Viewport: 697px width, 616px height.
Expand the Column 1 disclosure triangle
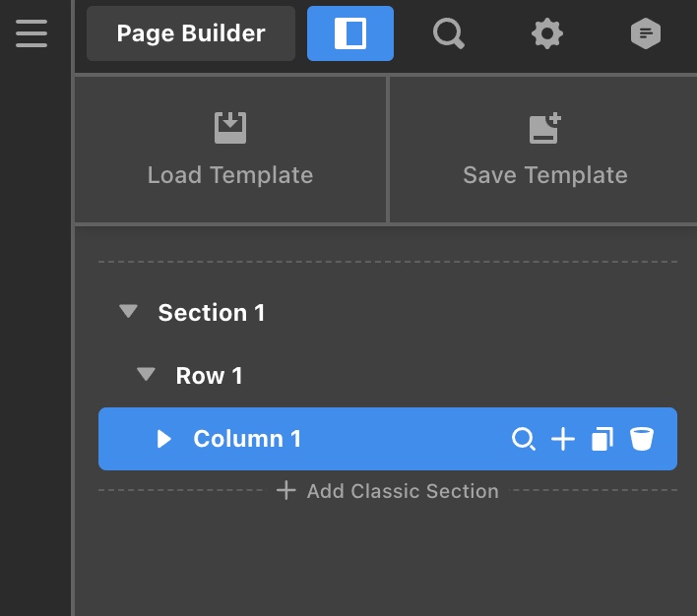[x=164, y=439]
